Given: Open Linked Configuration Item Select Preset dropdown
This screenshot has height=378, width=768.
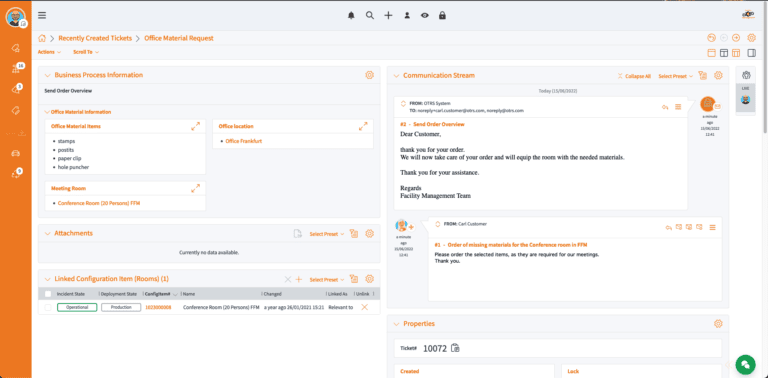Looking at the screenshot, I should click(x=327, y=280).
